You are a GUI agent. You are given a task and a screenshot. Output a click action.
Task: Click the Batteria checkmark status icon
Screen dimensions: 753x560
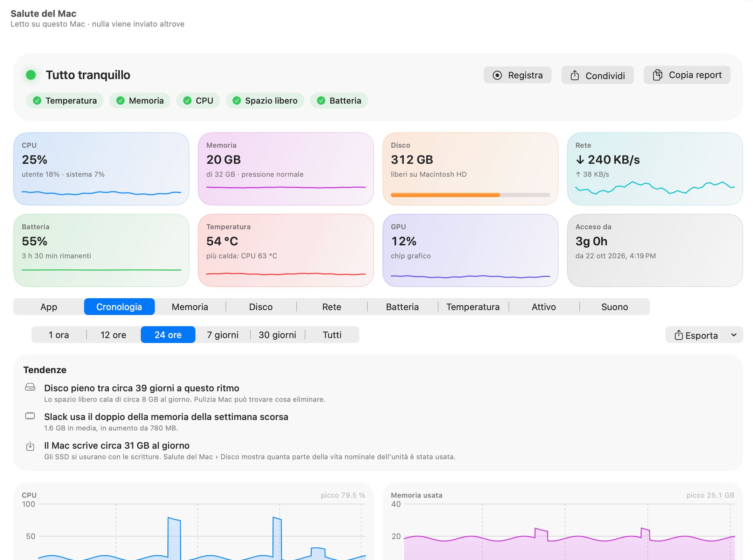[x=321, y=101]
